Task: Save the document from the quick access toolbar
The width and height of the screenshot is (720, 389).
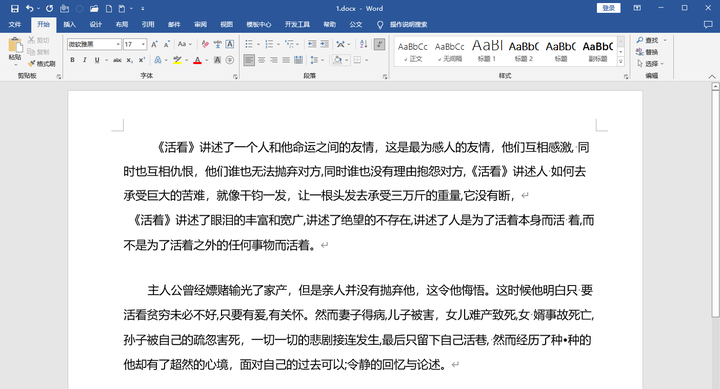Action: [x=15, y=8]
